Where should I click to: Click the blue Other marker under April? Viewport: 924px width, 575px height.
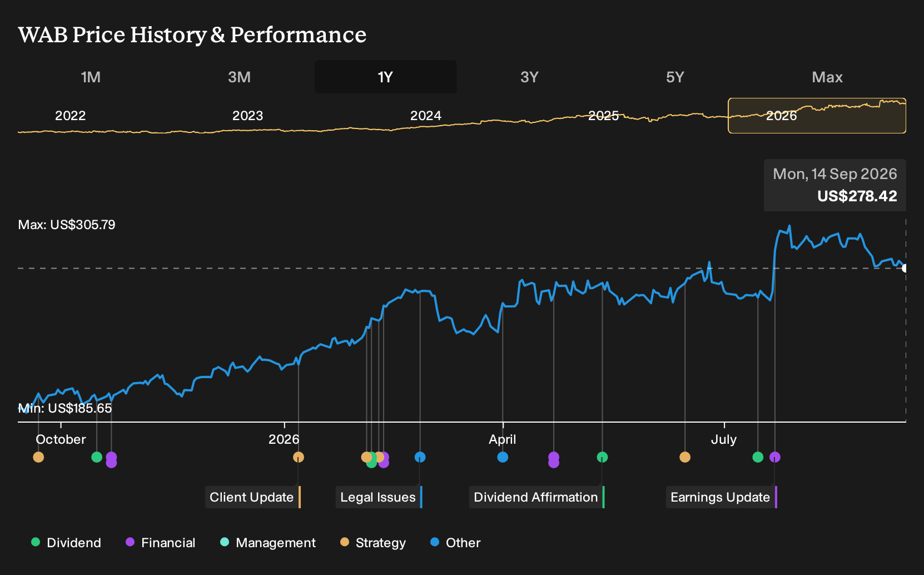[x=503, y=457]
